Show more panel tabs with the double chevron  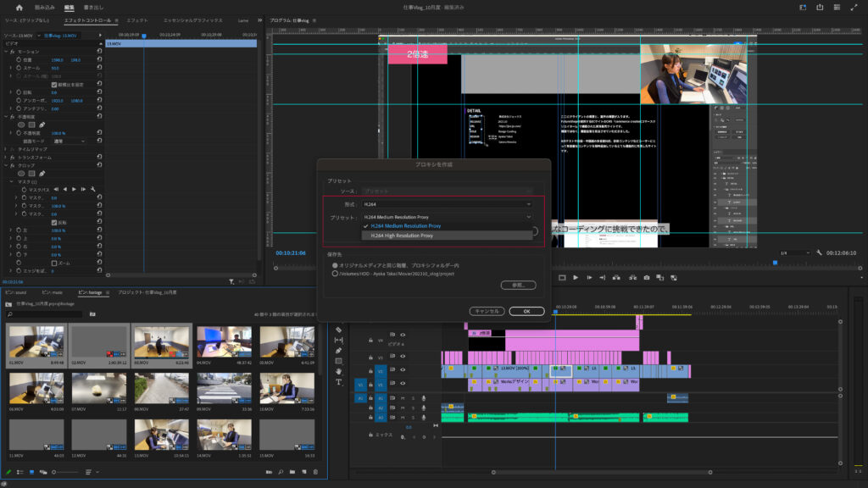259,20
